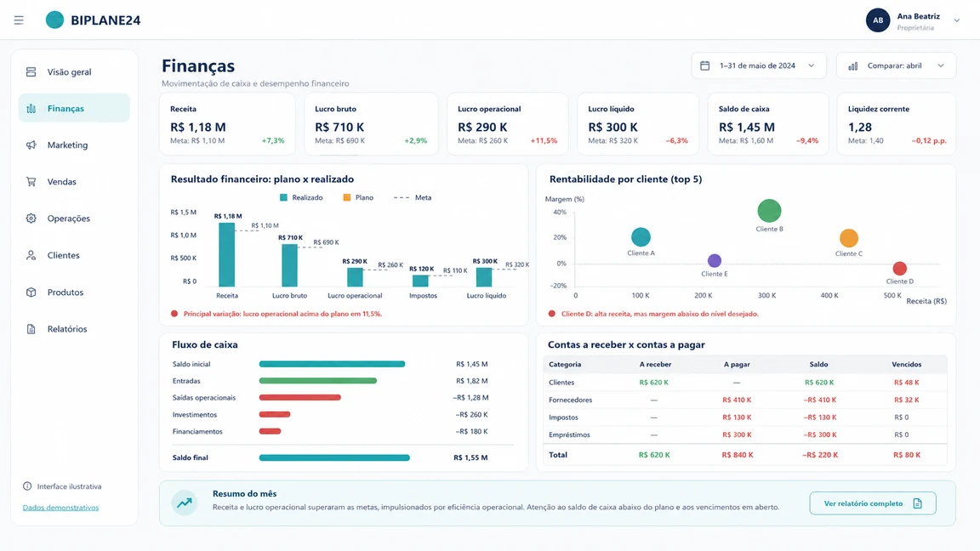The image size is (980, 551).
Task: Click the Cliente D alert note
Action: tap(659, 314)
